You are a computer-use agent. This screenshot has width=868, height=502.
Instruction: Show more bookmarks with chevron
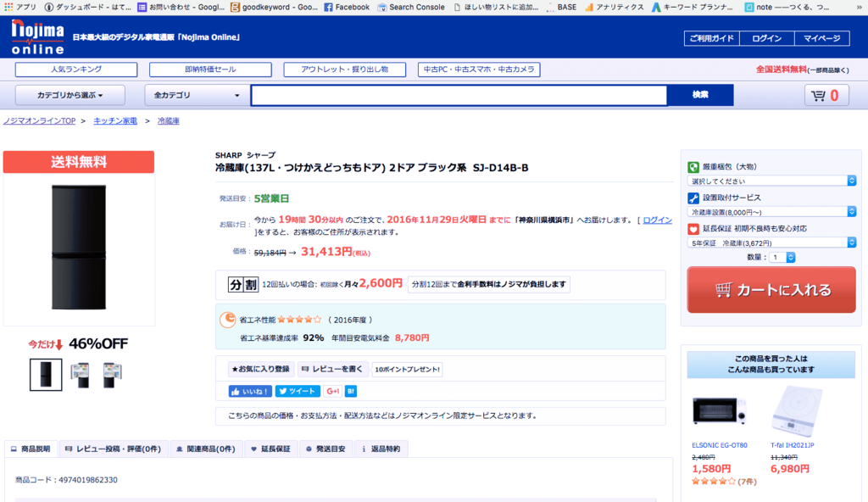860,7
